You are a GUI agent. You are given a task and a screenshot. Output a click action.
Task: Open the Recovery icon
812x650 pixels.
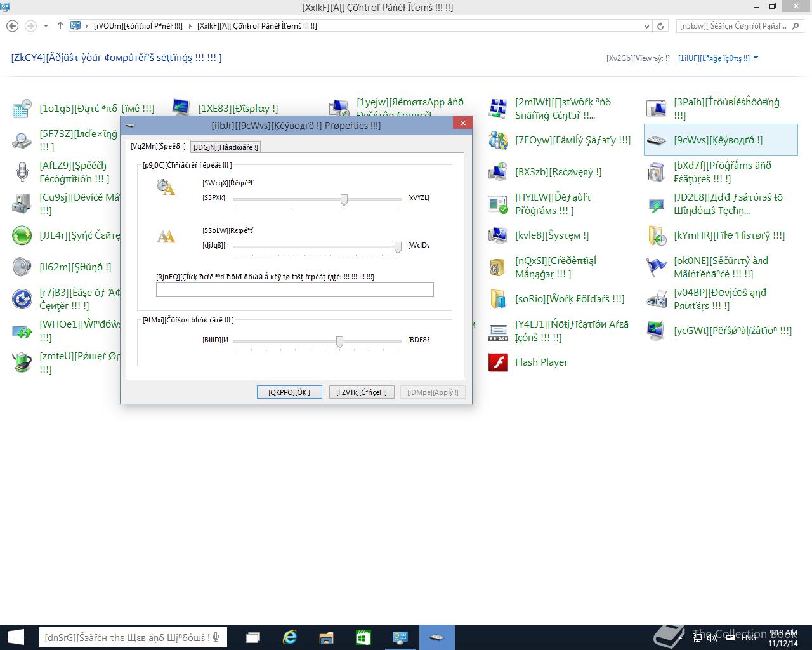(x=497, y=172)
